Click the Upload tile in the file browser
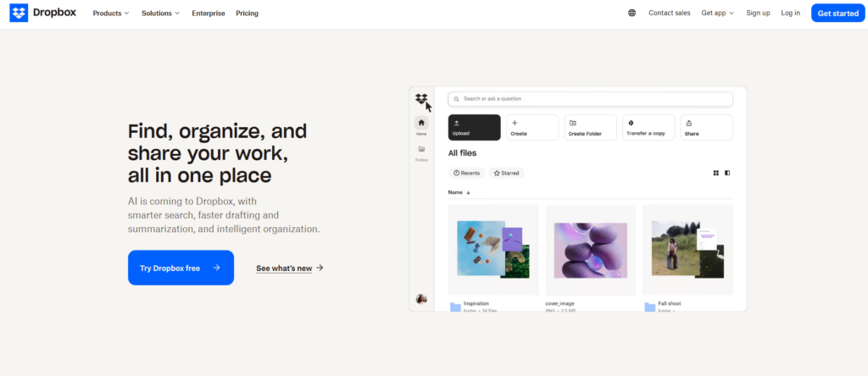 474,127
